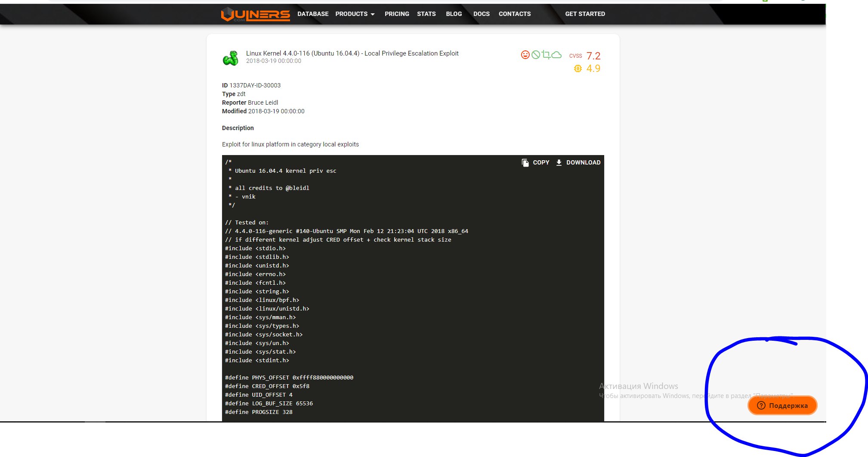
Task: Click the code line '#include <sys/socket.h>'
Action: pyautogui.click(x=264, y=334)
